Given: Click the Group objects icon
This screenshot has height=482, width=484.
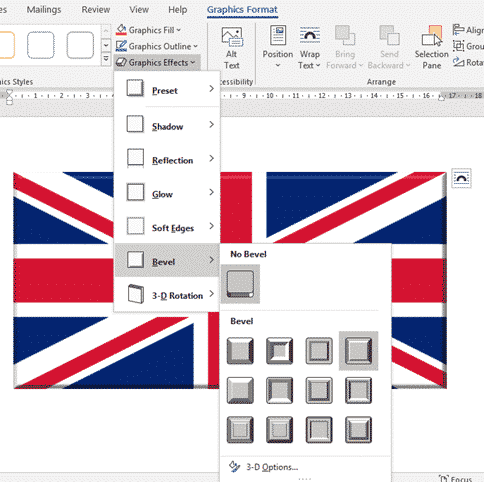Looking at the screenshot, I should [x=458, y=46].
